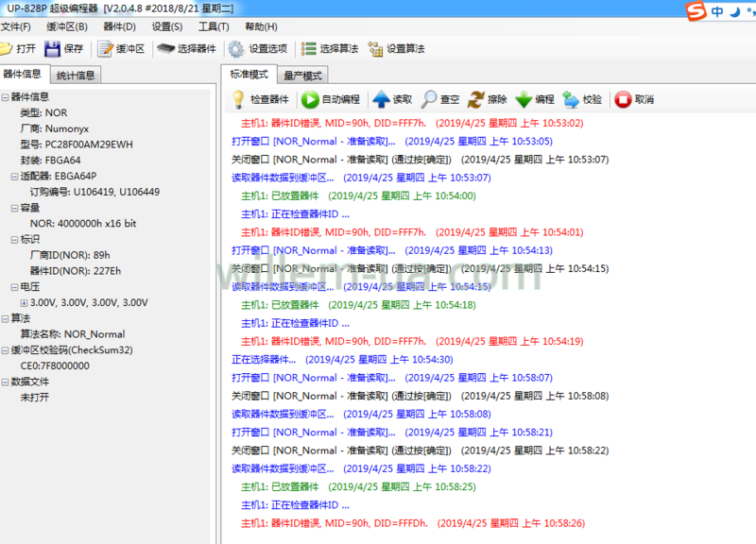Collapse the 电压 tree node
The width and height of the screenshot is (756, 544).
pos(14,287)
